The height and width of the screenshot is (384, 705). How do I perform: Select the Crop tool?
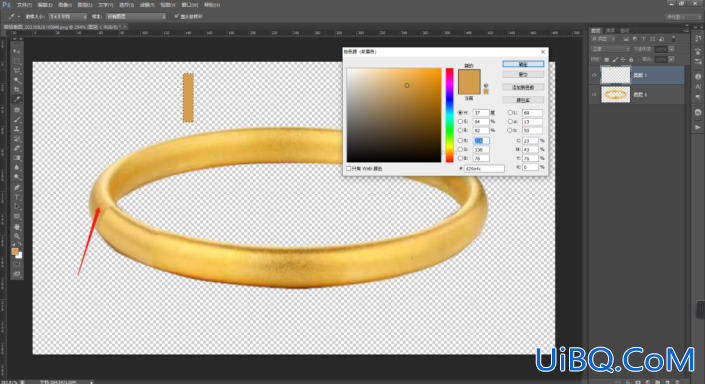[17, 89]
